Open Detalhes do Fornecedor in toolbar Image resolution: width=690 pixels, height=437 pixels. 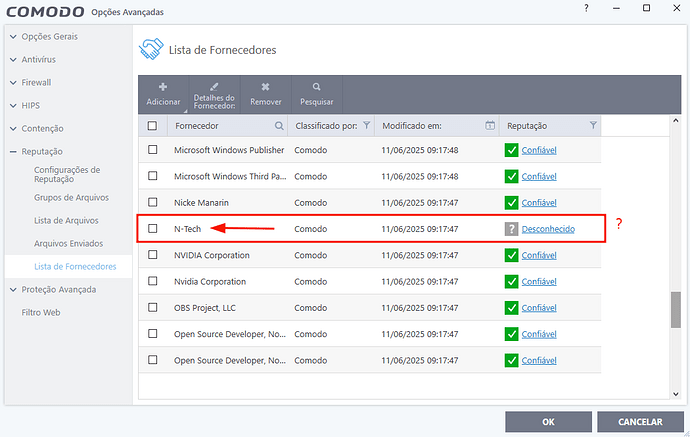(x=214, y=94)
